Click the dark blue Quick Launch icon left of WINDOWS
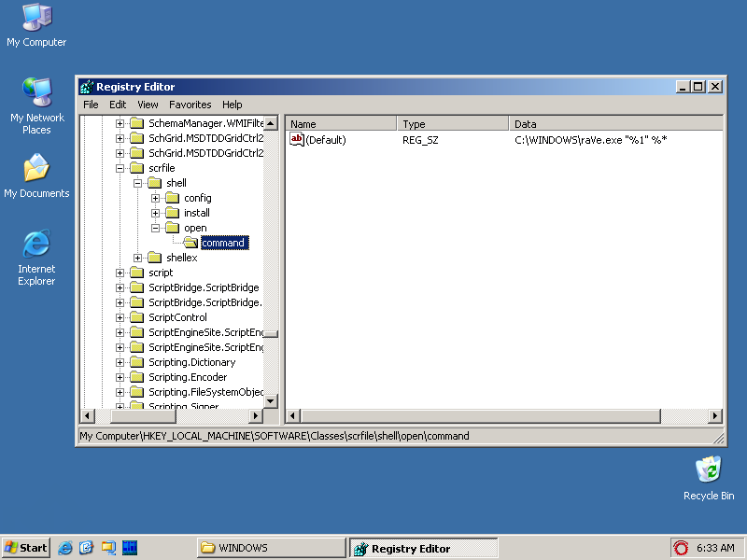The width and height of the screenshot is (747, 560). point(130,548)
